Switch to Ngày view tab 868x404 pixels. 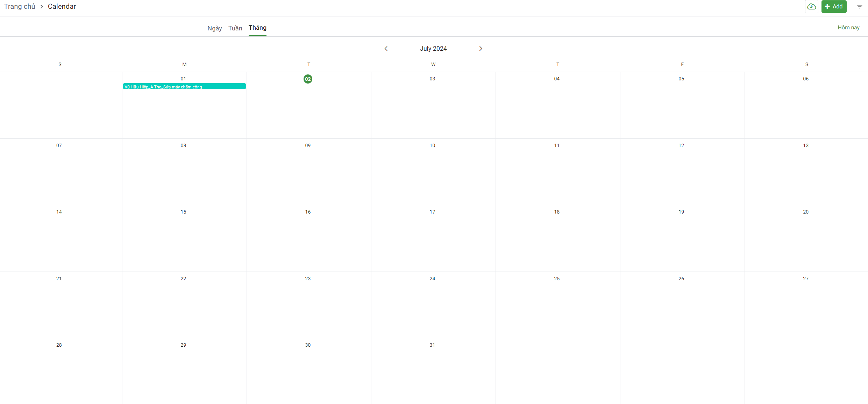click(x=214, y=28)
